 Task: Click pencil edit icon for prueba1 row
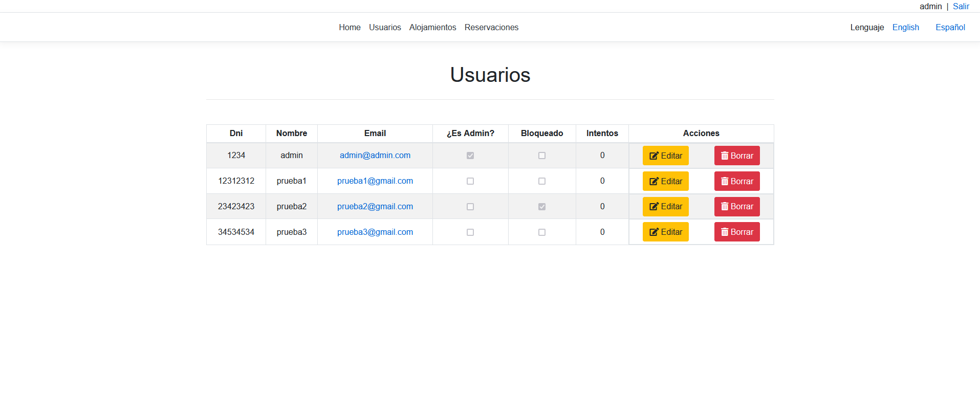tap(654, 181)
